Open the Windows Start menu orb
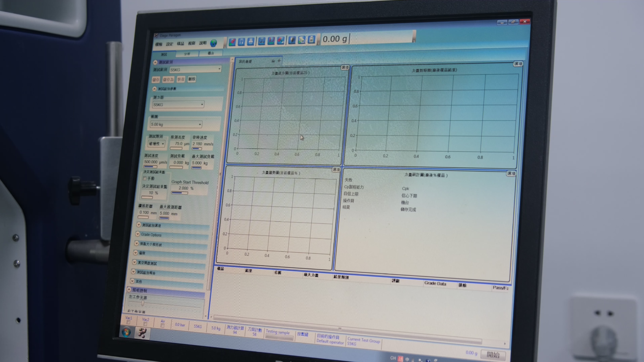Image resolution: width=644 pixels, height=362 pixels. tap(126, 332)
